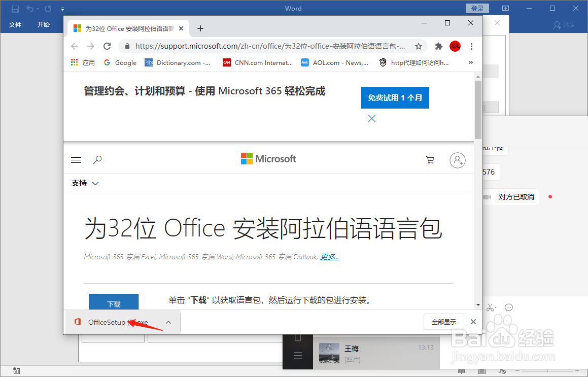The height and width of the screenshot is (377, 588).
Task: Expand the 支持 dropdown
Action: coord(85,183)
